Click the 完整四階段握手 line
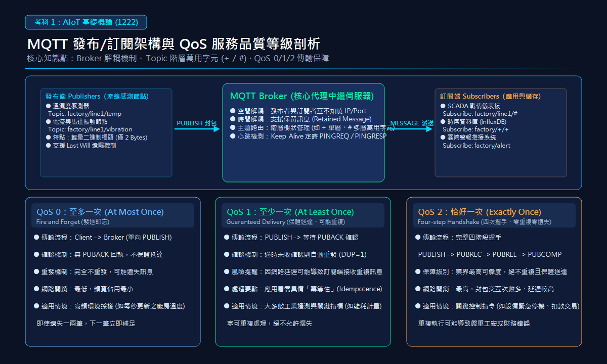This screenshot has width=607, height=364. pos(458,237)
